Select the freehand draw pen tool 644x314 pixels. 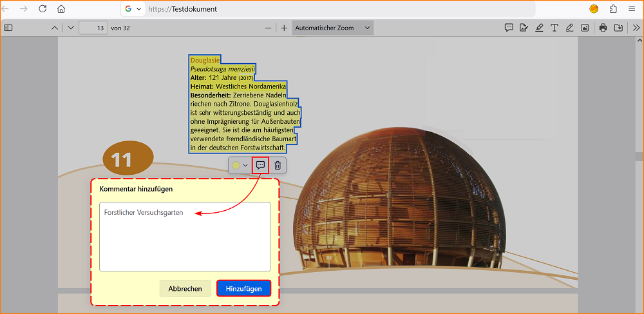click(x=569, y=28)
